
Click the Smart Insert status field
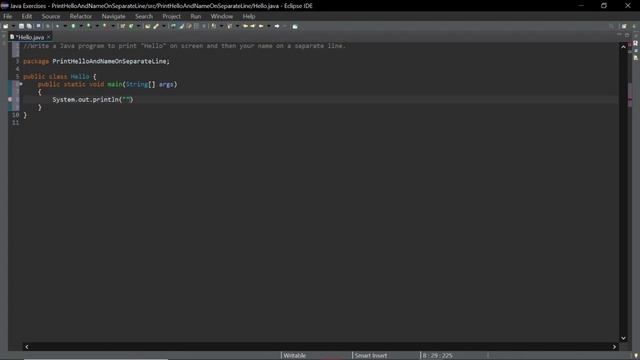(x=371, y=356)
